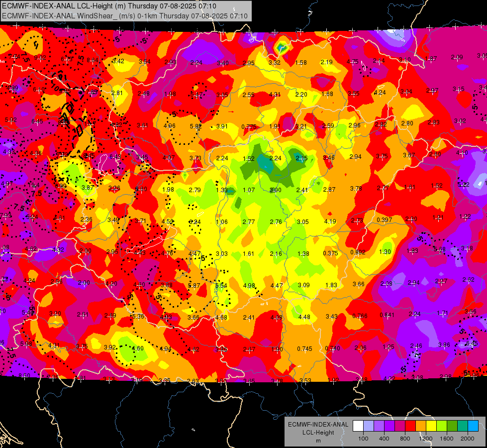Click the wind shear value 5.68
The width and height of the screenshot is (487, 448).
(439, 249)
